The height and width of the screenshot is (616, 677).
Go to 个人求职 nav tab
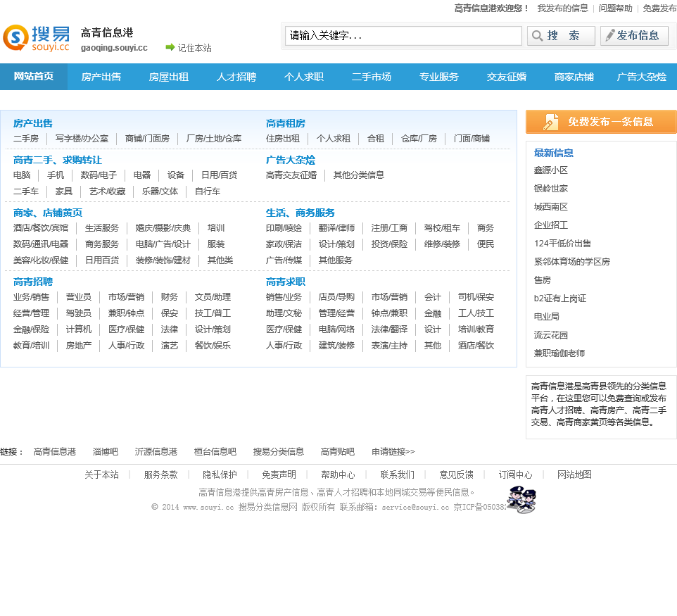303,77
